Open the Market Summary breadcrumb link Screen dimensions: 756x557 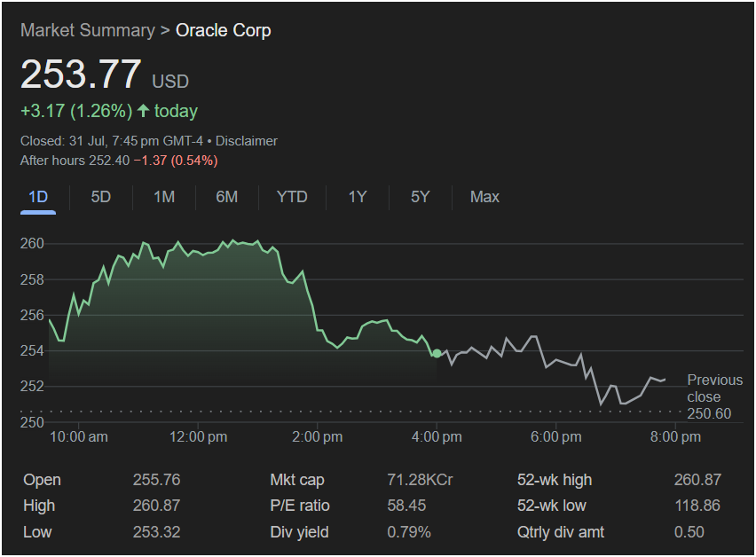[87, 30]
